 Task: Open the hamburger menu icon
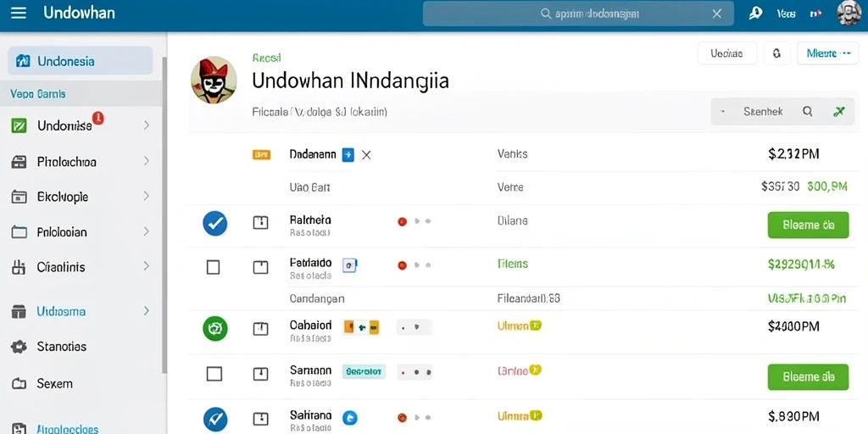19,13
